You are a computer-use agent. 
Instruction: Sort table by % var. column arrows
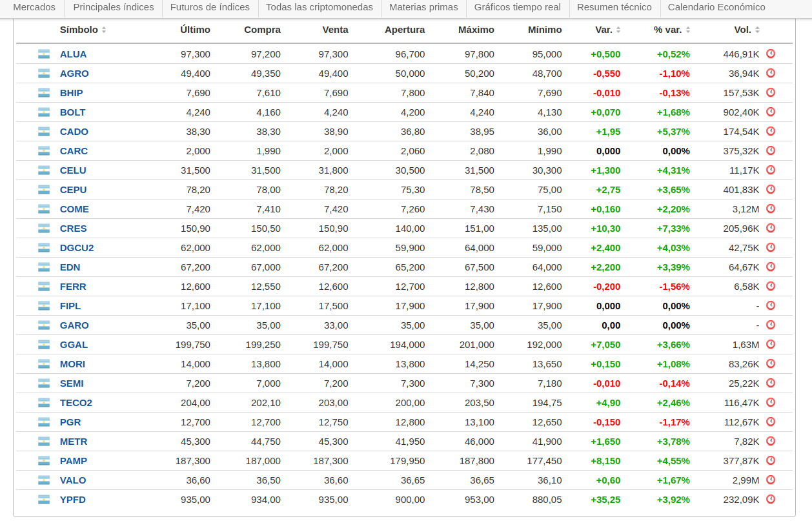(688, 30)
